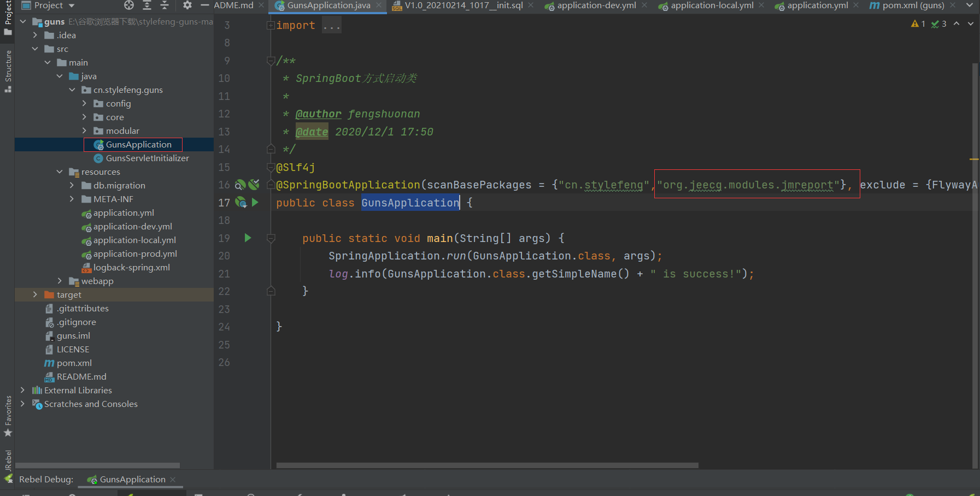Screen dimensions: 980x496
Task: Go to previous highlighted error arrow
Action: pyautogui.click(x=956, y=23)
